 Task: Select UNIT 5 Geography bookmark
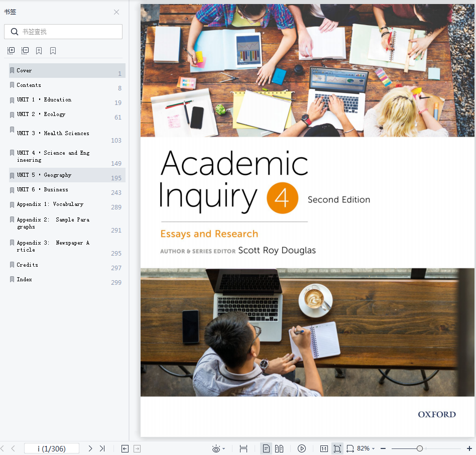[67, 175]
